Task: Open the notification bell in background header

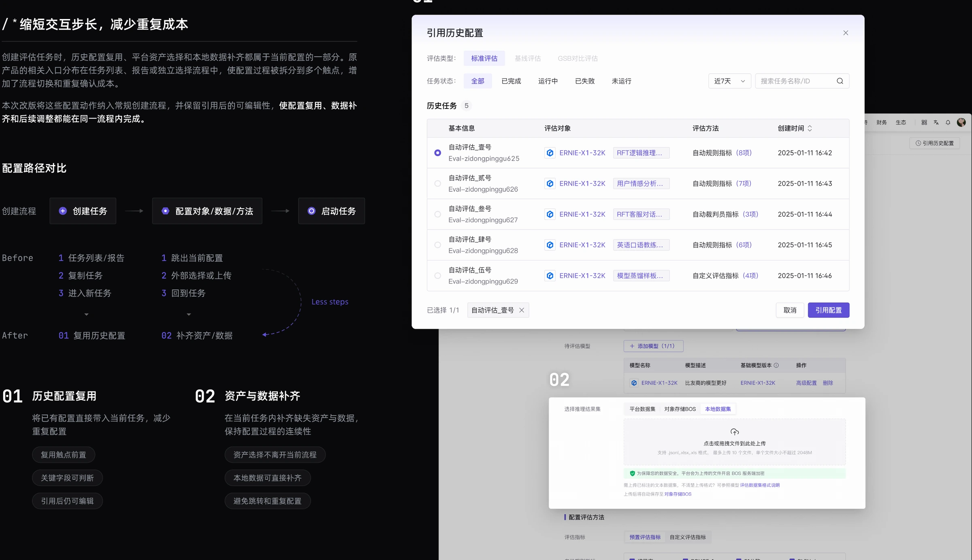Action: click(x=948, y=122)
